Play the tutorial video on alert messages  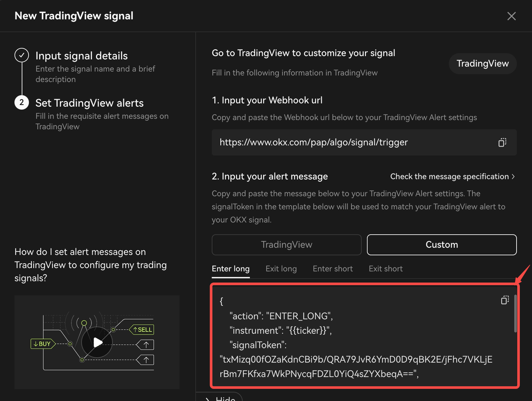[x=97, y=342]
